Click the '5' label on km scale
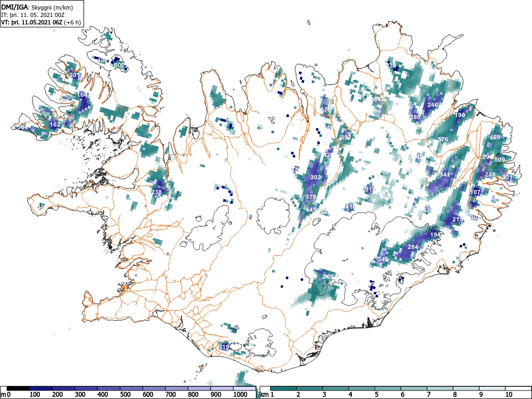This screenshot has width=532, height=399. 377,395
